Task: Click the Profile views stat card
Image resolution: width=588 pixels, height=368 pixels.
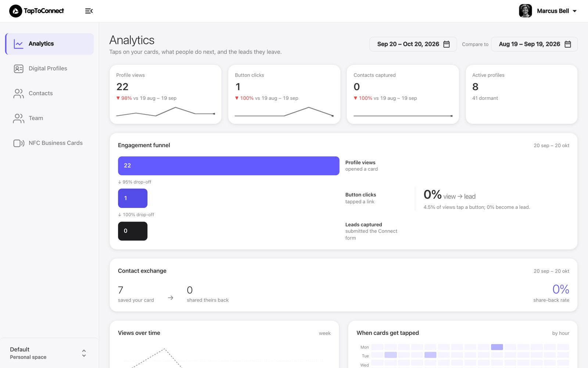Action: pyautogui.click(x=165, y=94)
